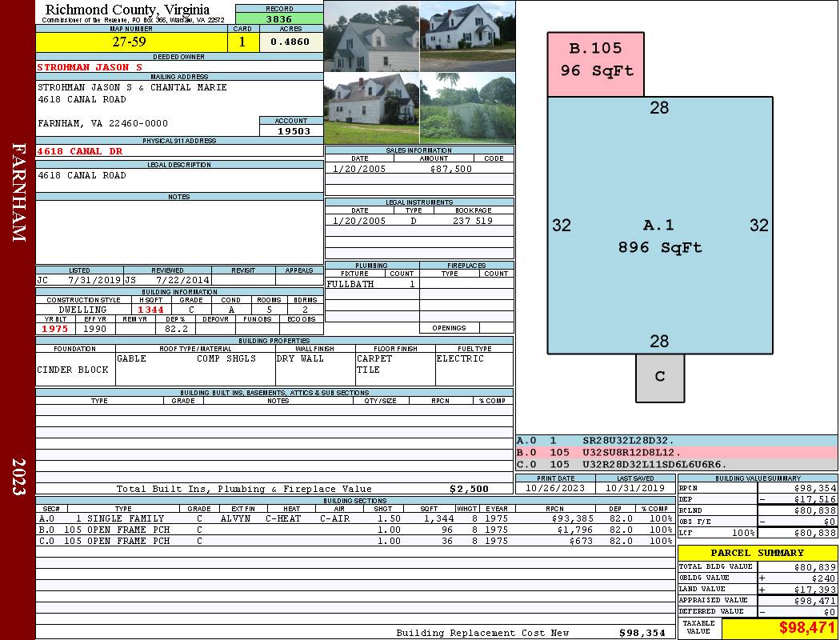Open the bottom-right shed photo

coord(467,108)
